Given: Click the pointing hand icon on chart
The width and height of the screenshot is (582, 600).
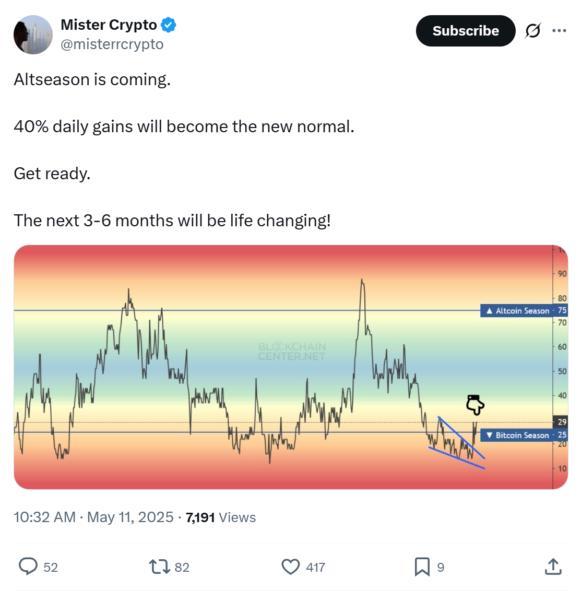Looking at the screenshot, I should (x=475, y=405).
